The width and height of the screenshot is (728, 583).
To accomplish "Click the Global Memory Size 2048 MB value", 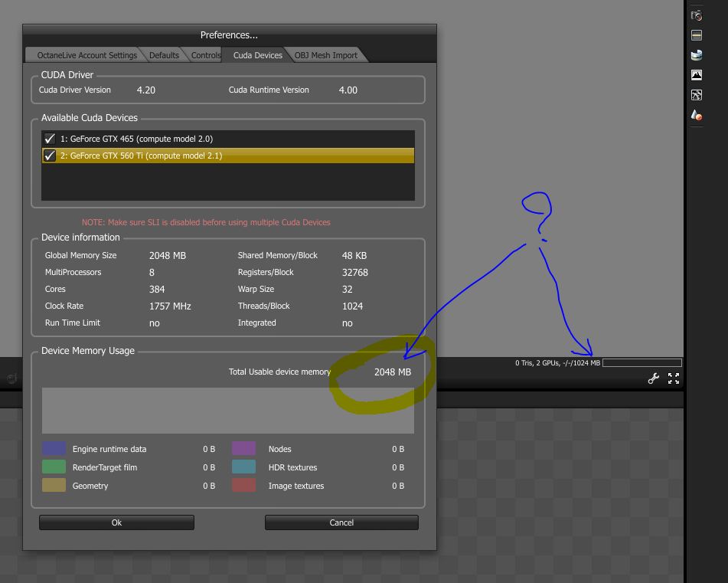I will pyautogui.click(x=168, y=256).
